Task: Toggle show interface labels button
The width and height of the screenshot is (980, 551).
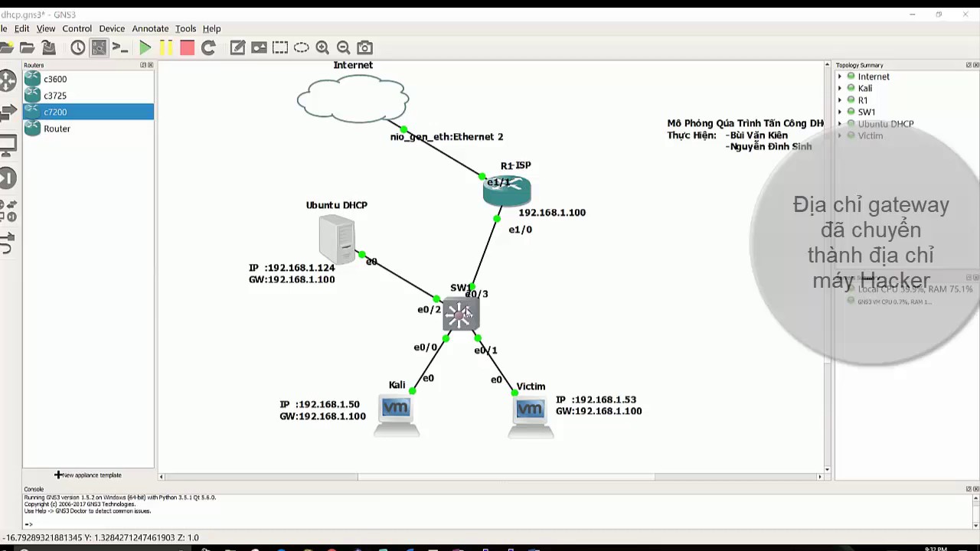Action: pyautogui.click(x=99, y=47)
